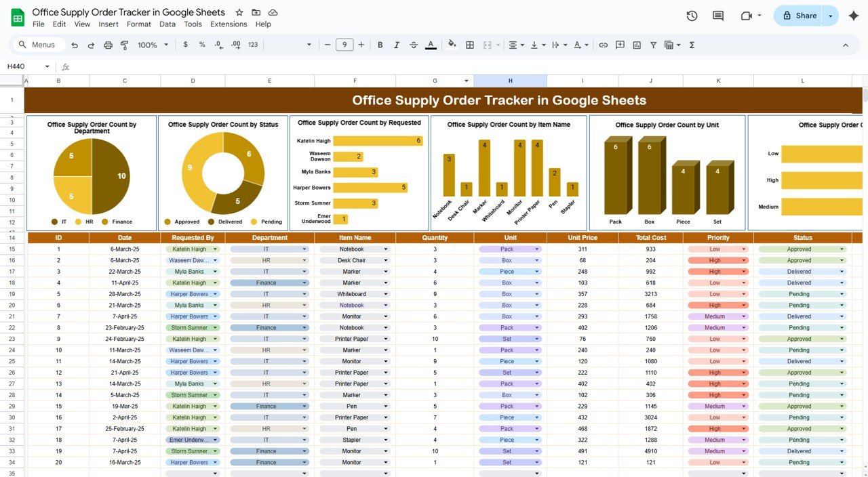Toggle bold formatting

380,45
